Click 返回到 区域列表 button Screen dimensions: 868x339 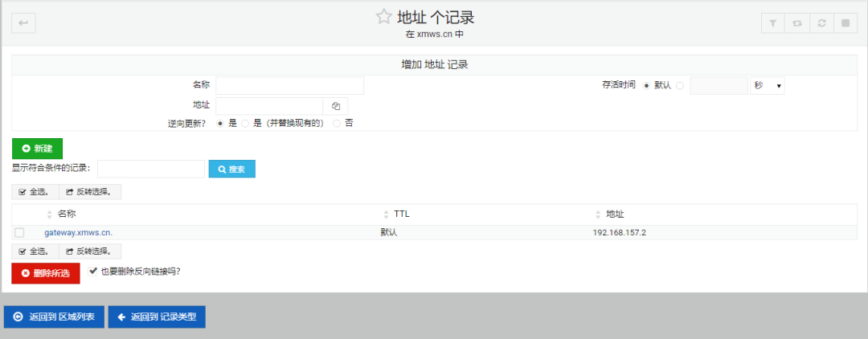[54, 317]
